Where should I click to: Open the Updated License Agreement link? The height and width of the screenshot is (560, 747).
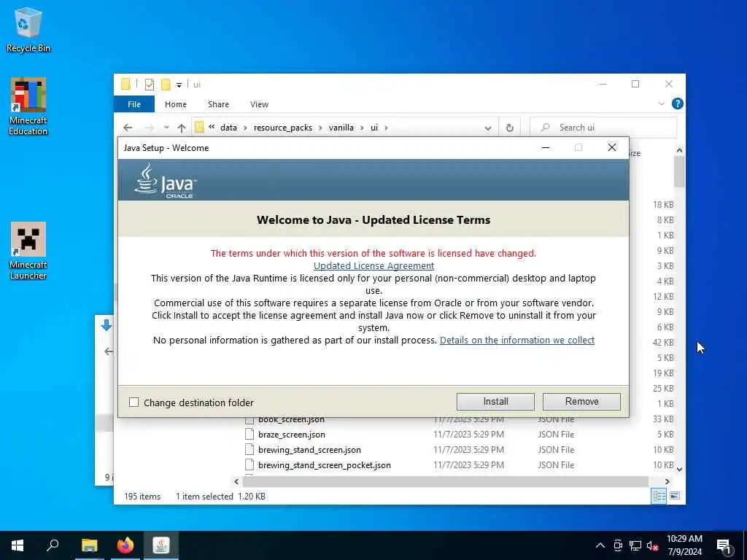[373, 265]
